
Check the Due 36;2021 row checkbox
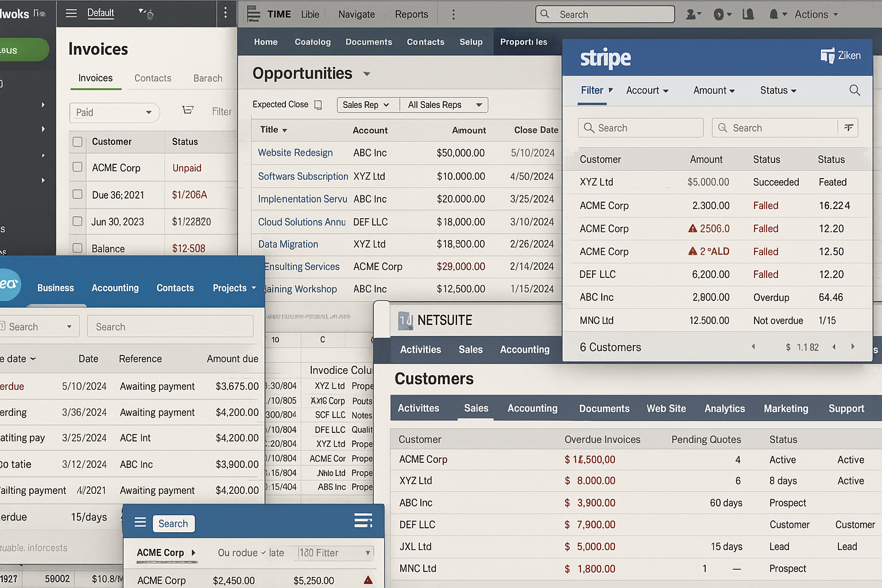coord(78,194)
